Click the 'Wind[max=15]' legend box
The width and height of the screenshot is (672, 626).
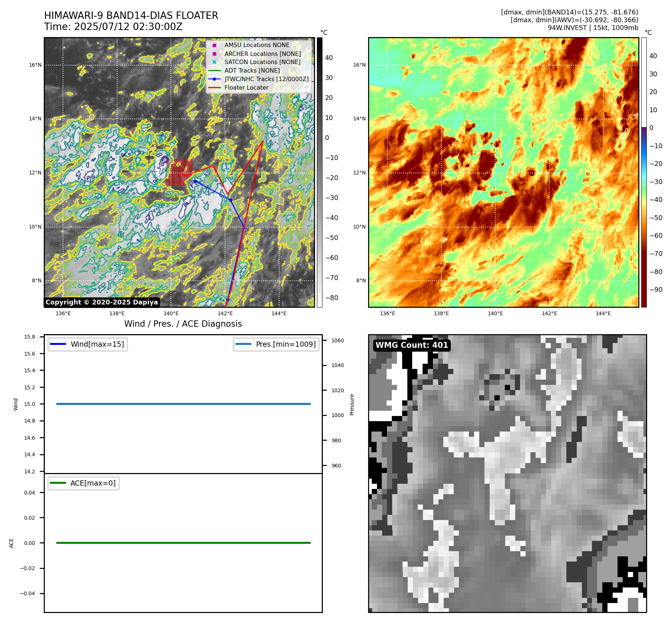point(87,344)
